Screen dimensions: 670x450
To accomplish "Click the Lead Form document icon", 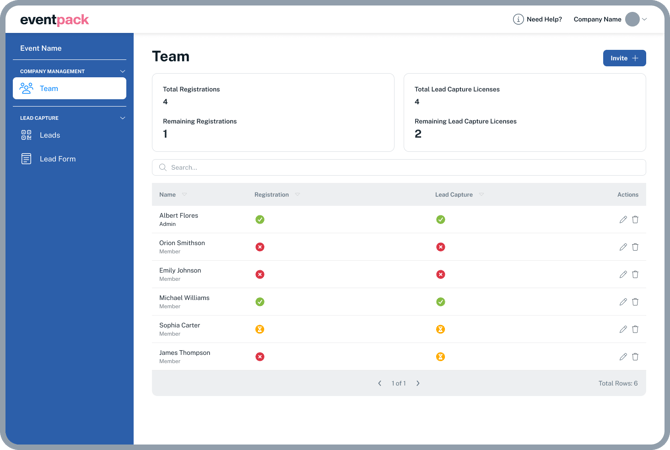I will [26, 159].
